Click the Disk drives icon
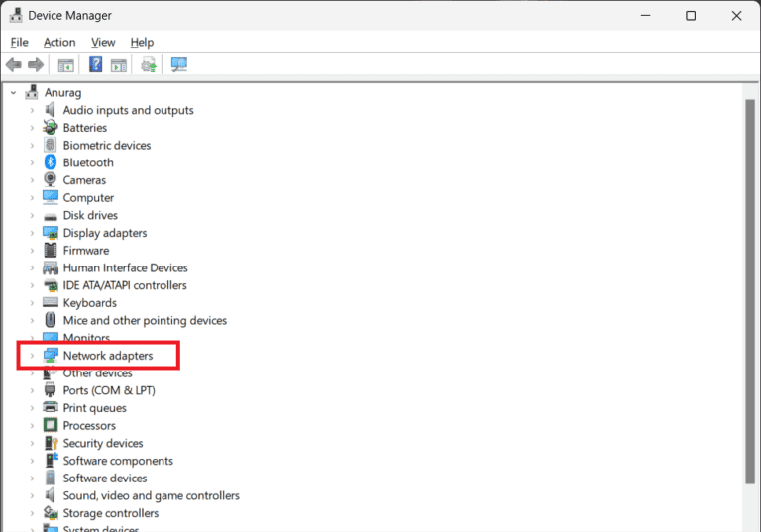This screenshot has height=532, width=761. [50, 216]
